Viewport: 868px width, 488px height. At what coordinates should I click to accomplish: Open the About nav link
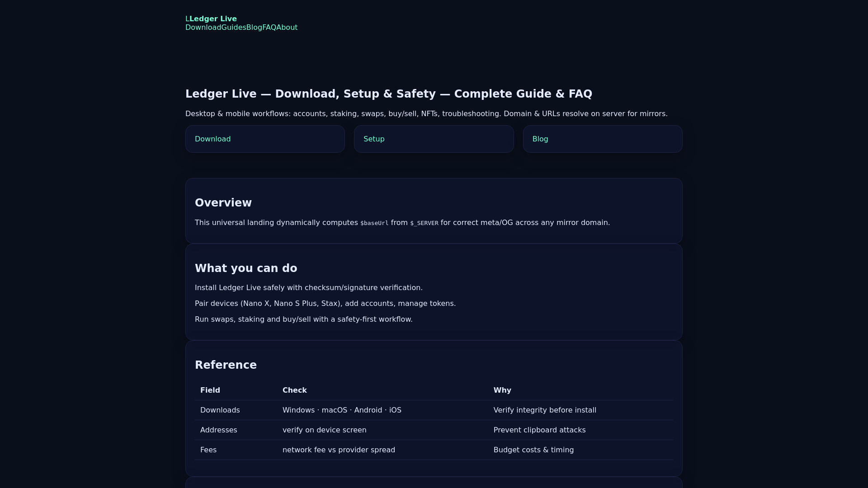[287, 27]
